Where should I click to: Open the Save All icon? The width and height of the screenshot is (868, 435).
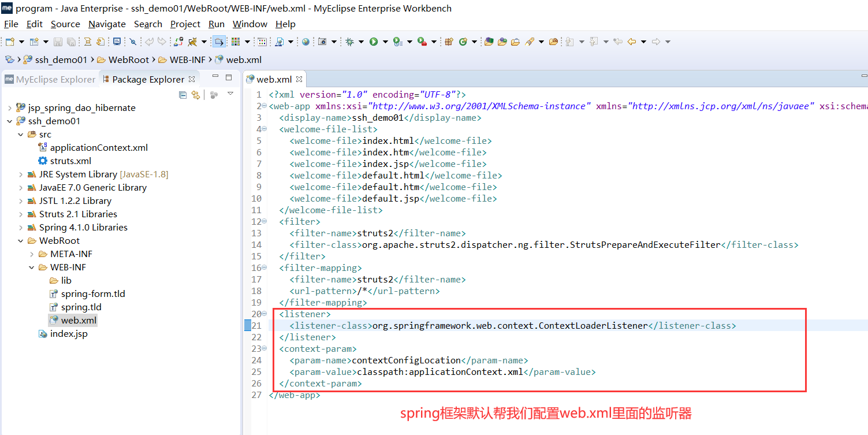pos(70,41)
